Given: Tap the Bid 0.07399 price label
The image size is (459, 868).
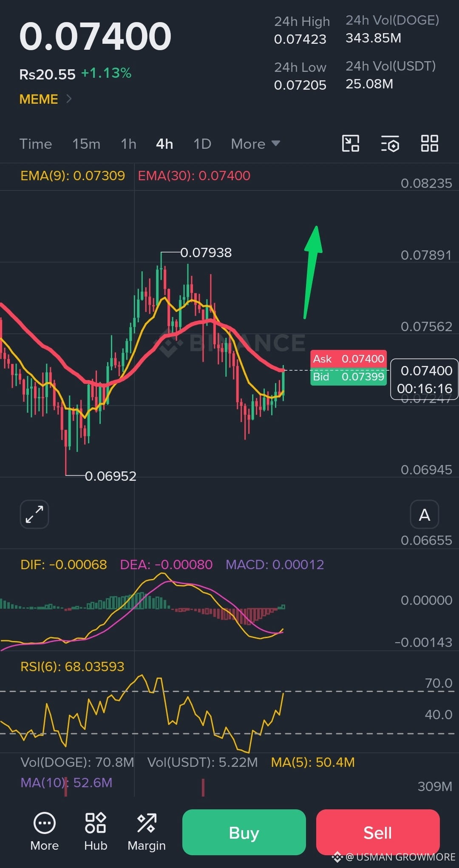Looking at the screenshot, I should pos(348,377).
